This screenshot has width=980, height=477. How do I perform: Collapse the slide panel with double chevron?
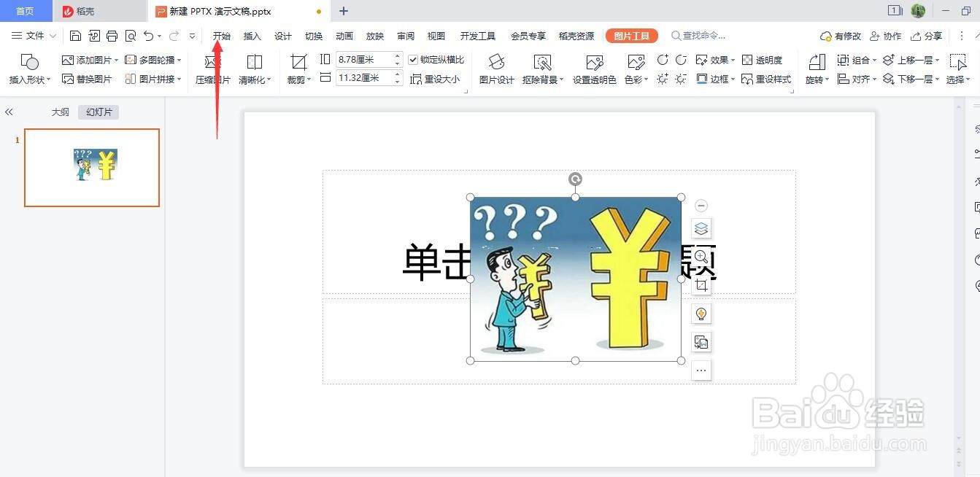click(x=9, y=112)
